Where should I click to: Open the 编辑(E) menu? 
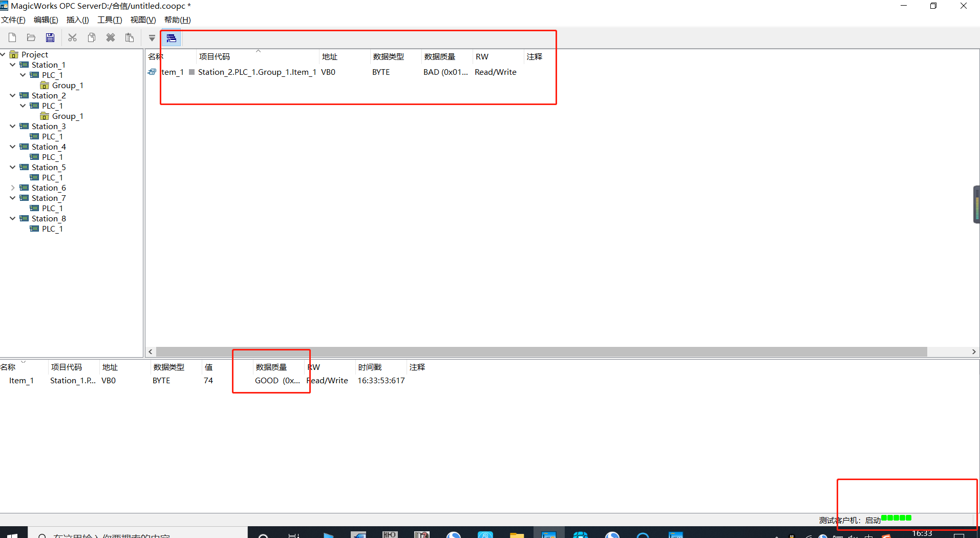(x=46, y=20)
